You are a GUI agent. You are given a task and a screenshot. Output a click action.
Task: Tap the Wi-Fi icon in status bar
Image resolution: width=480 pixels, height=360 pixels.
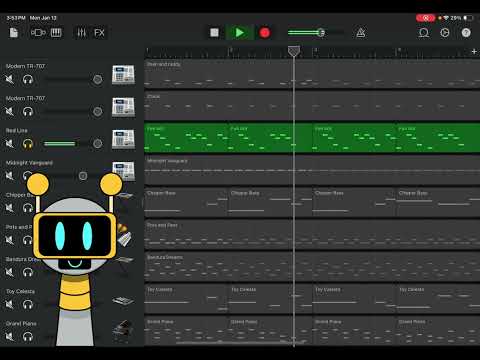coord(446,18)
